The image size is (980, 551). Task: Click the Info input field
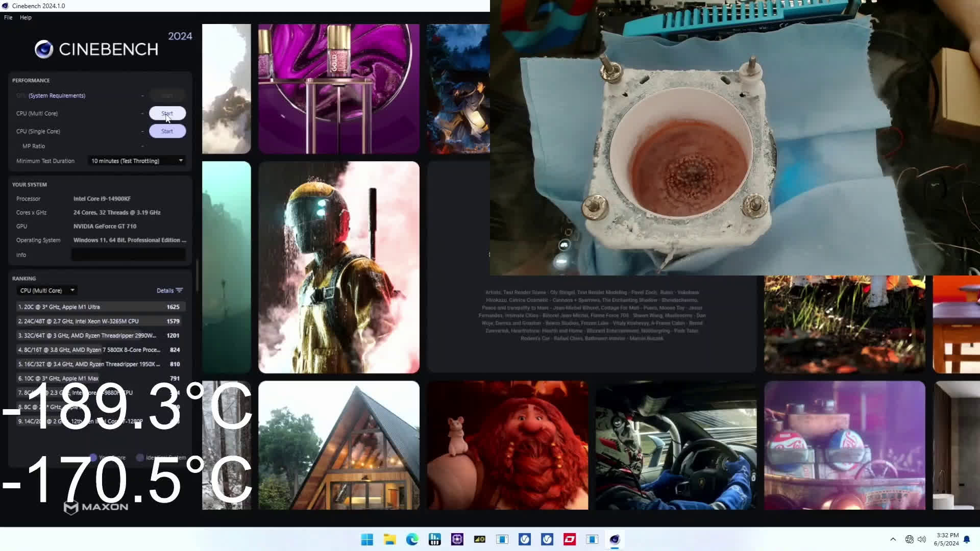[x=128, y=255]
